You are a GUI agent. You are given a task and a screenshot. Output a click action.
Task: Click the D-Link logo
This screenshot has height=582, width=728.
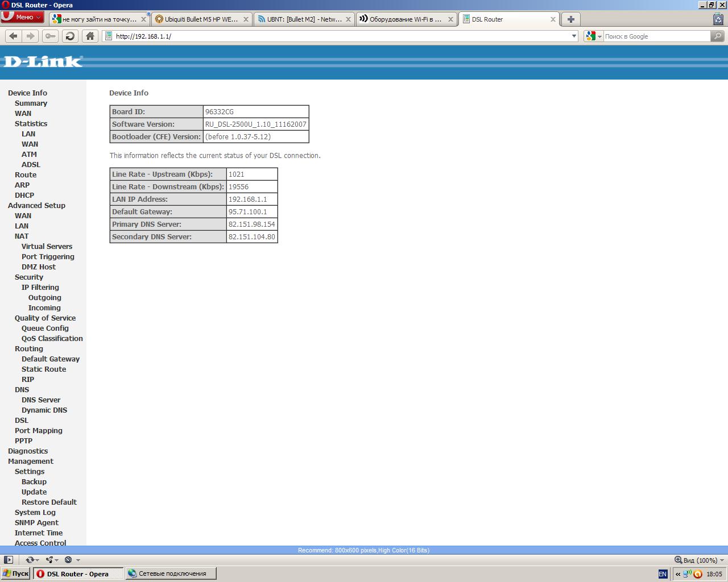click(43, 61)
